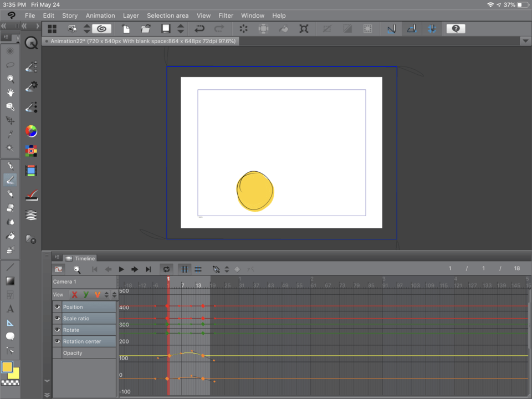Toggle visibility of Scale ratio track
532x399 pixels.
click(57, 319)
